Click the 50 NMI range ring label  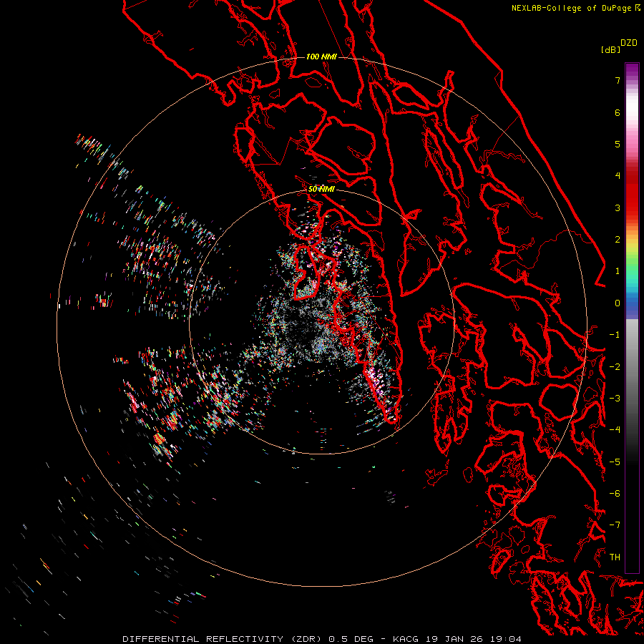point(321,189)
